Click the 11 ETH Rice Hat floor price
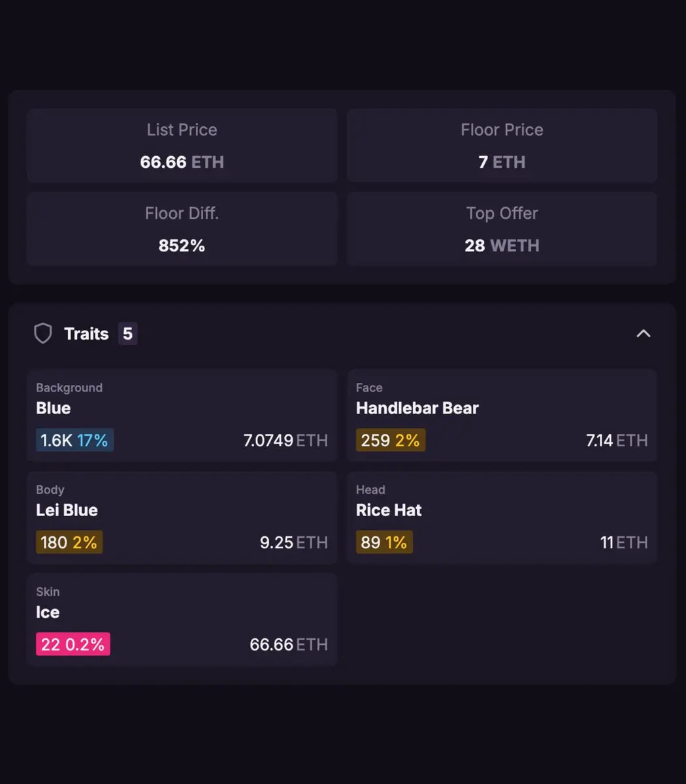 [x=624, y=542]
